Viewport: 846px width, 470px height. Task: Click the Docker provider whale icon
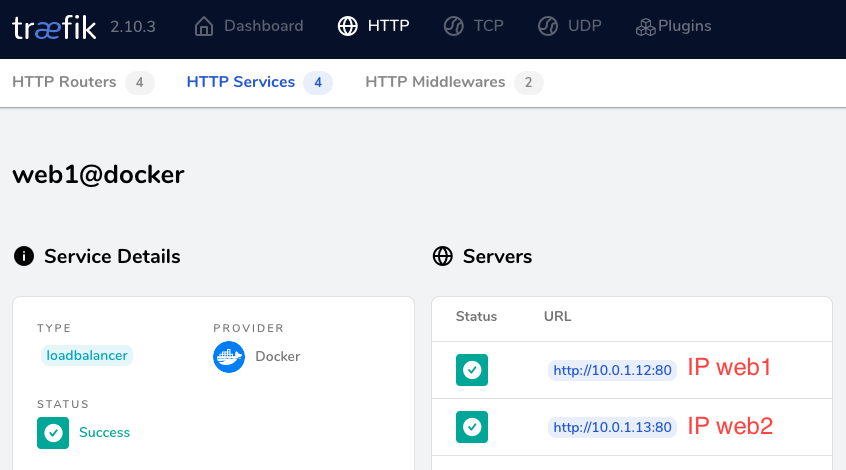click(229, 356)
